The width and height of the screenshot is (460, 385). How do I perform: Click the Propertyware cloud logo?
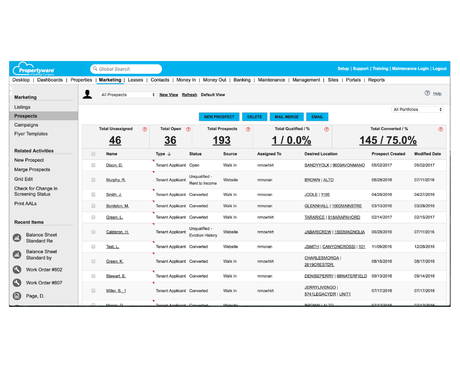33,69
